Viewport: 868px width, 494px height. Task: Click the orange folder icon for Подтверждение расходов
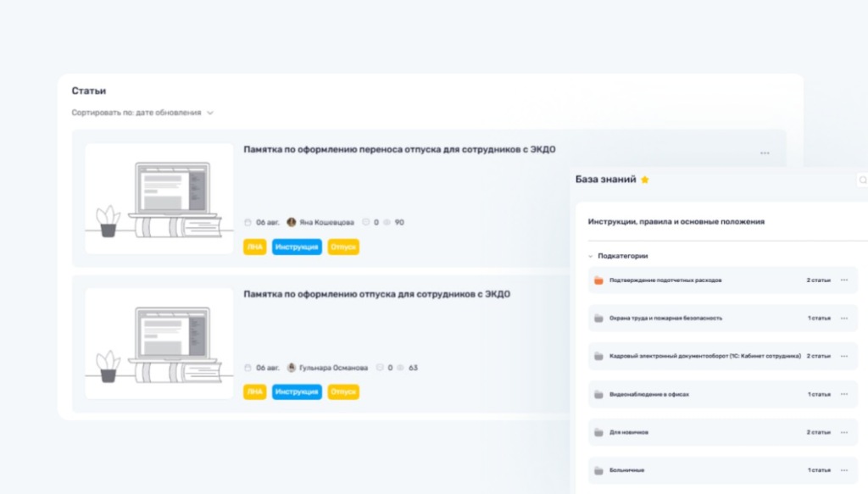(x=598, y=280)
